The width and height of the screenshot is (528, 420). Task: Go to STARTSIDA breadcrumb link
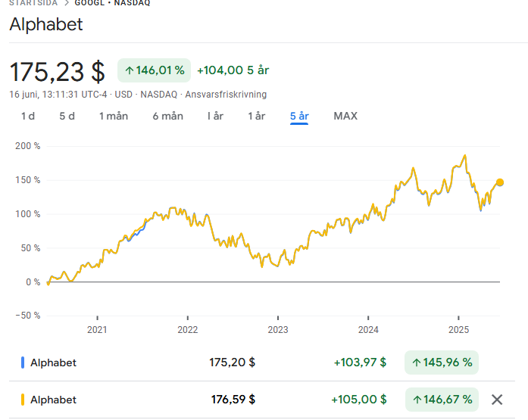tap(33, 3)
